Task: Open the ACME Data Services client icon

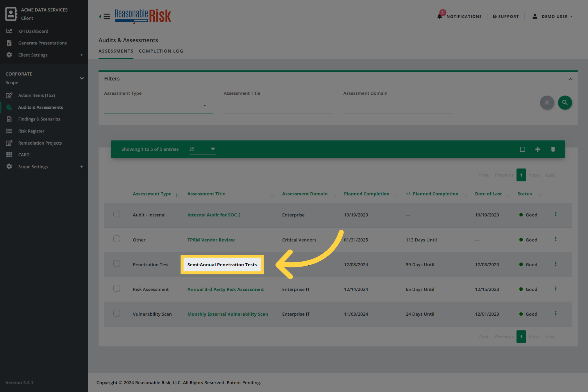Action: (11, 14)
